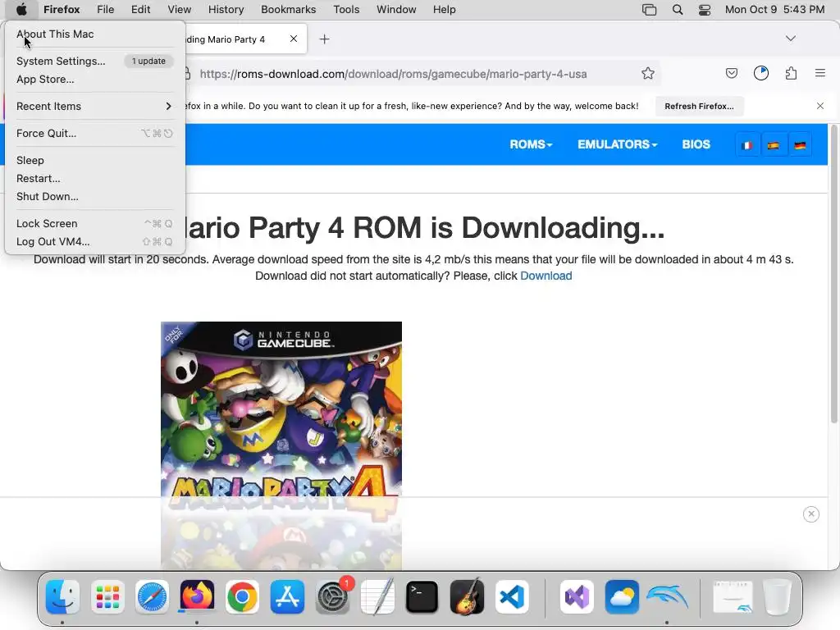Go to the BIOS page
The image size is (840, 630).
point(696,144)
